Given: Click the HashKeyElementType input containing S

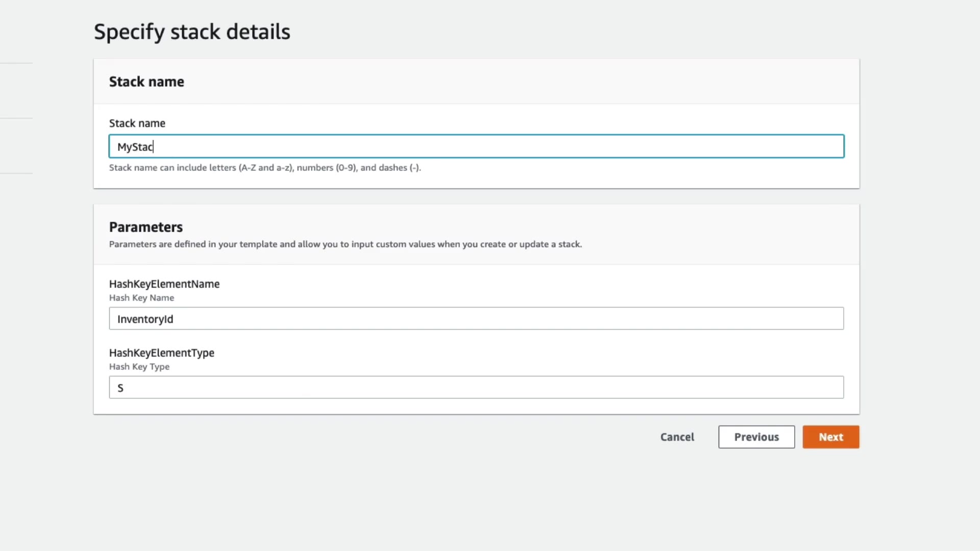Looking at the screenshot, I should click(476, 387).
